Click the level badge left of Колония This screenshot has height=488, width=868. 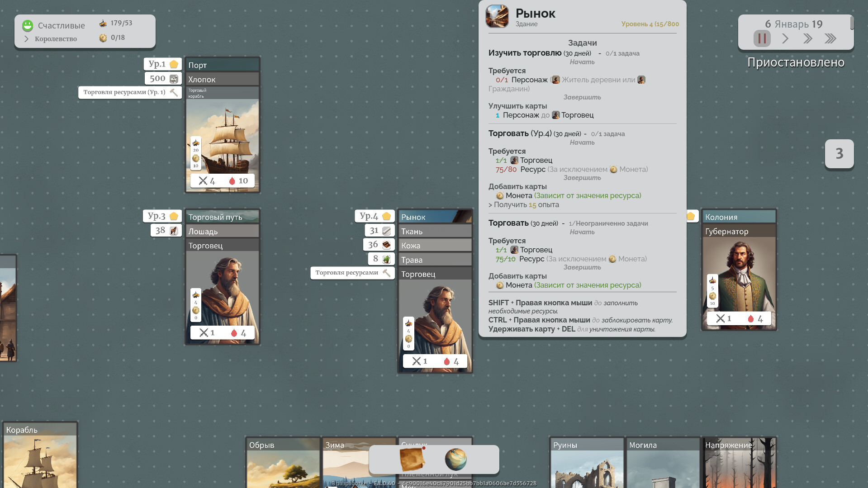692,216
